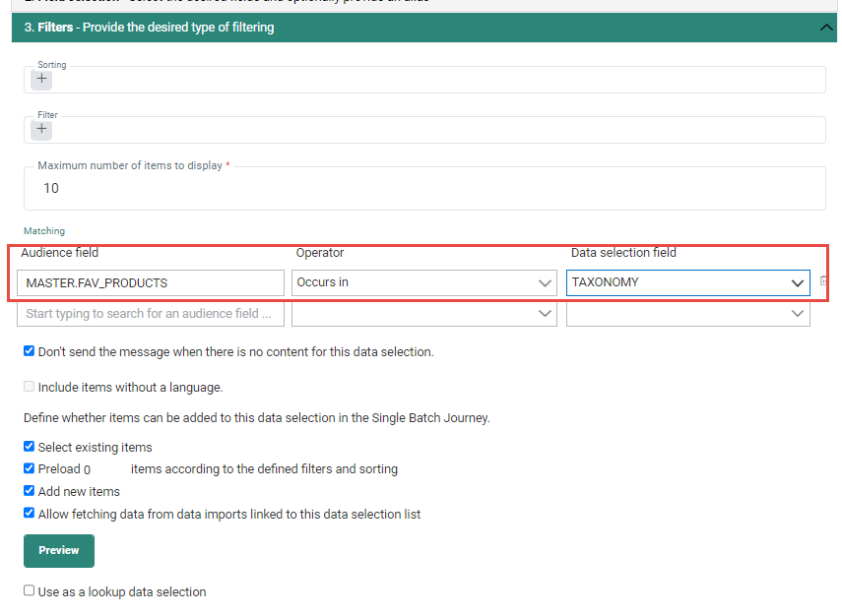
Task: Toggle 'Don't send the message' checkbox
Action: point(30,351)
